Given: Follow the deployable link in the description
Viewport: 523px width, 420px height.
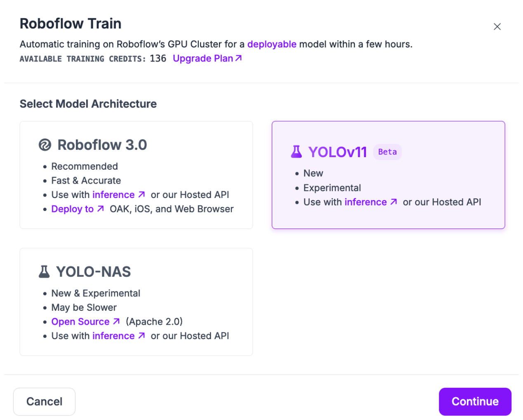Looking at the screenshot, I should [271, 44].
